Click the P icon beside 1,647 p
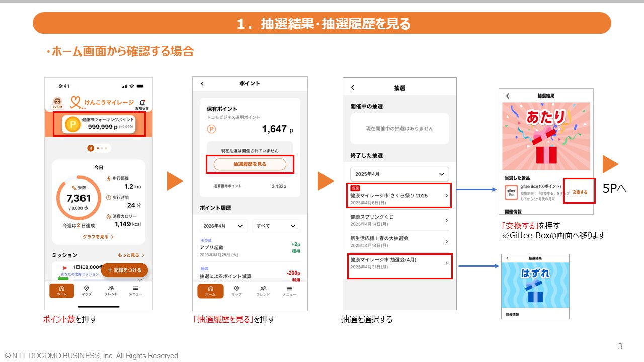 [x=211, y=129]
